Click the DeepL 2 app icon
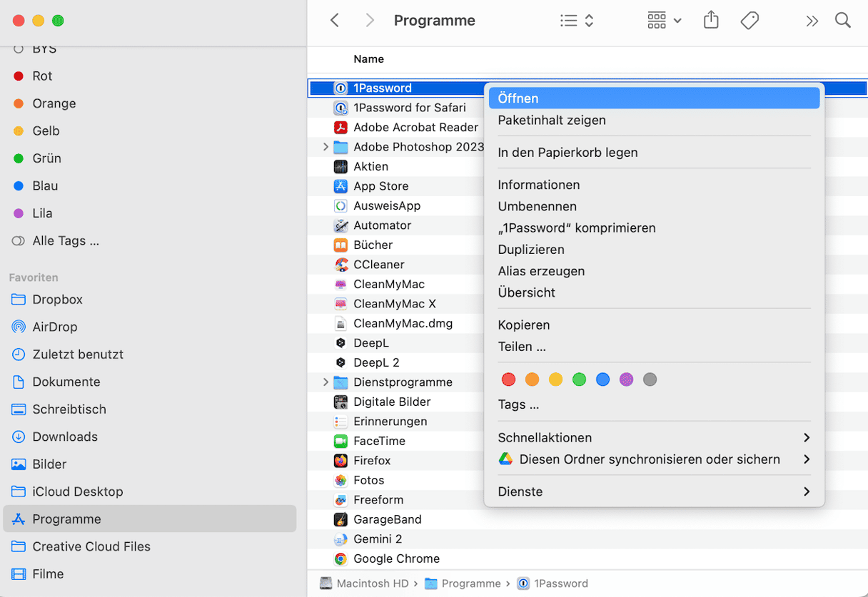 [x=340, y=363]
